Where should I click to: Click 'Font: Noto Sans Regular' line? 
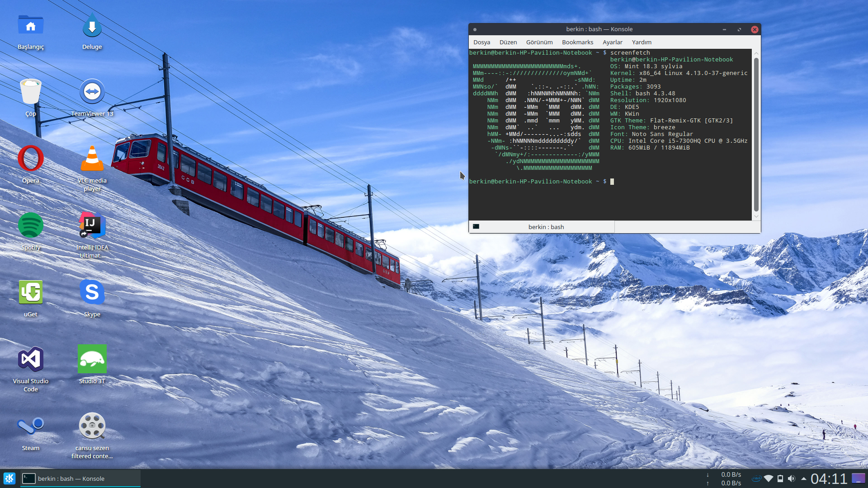click(651, 134)
